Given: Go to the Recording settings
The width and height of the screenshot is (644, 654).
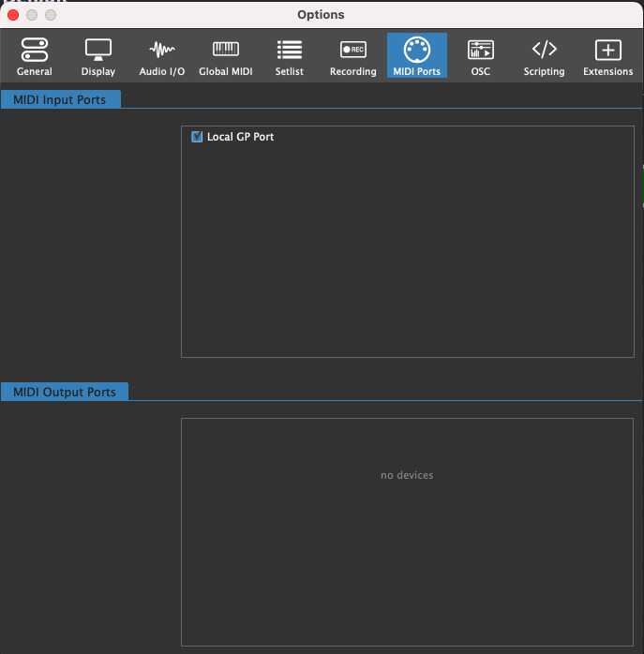Looking at the screenshot, I should (353, 56).
